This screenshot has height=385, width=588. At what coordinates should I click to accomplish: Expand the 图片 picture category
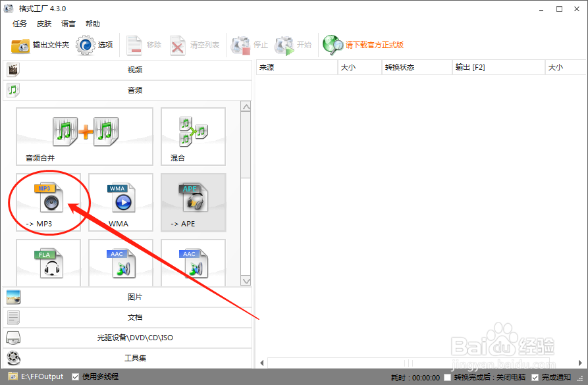click(135, 296)
